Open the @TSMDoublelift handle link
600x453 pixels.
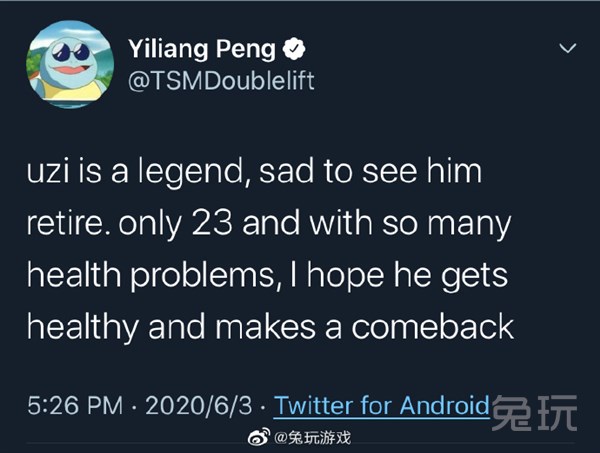coord(221,80)
